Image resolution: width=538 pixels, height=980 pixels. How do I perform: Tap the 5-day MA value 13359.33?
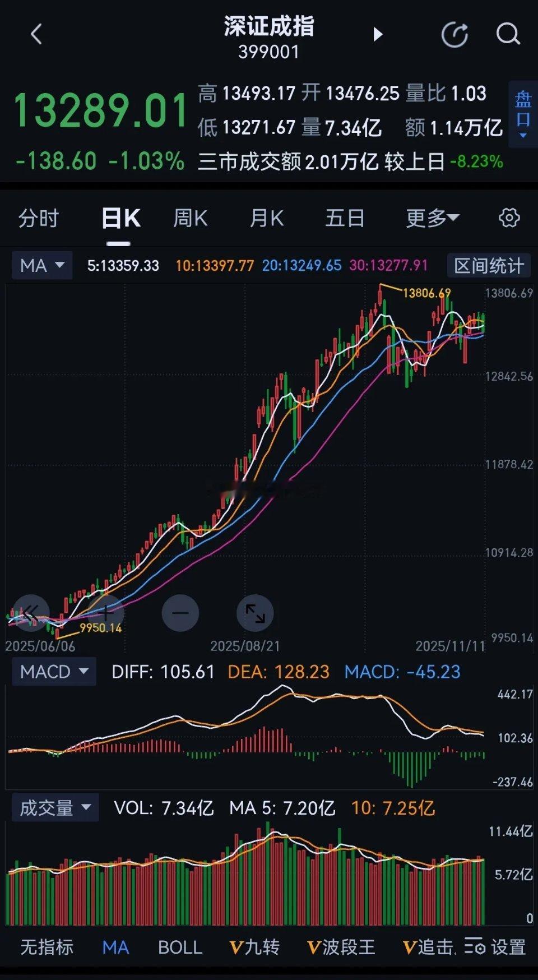click(123, 265)
